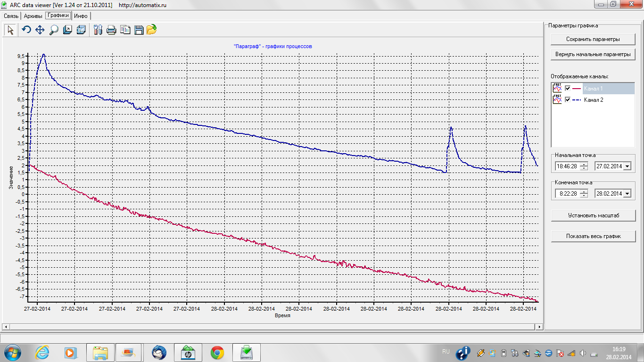Open Google Chrome from taskbar
Viewport: 644px width, 362px height.
(217, 352)
